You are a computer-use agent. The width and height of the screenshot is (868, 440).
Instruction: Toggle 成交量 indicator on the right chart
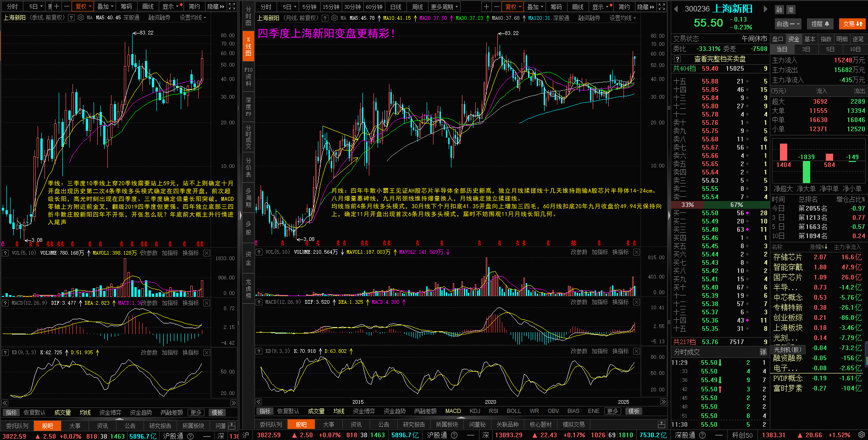[x=316, y=411]
